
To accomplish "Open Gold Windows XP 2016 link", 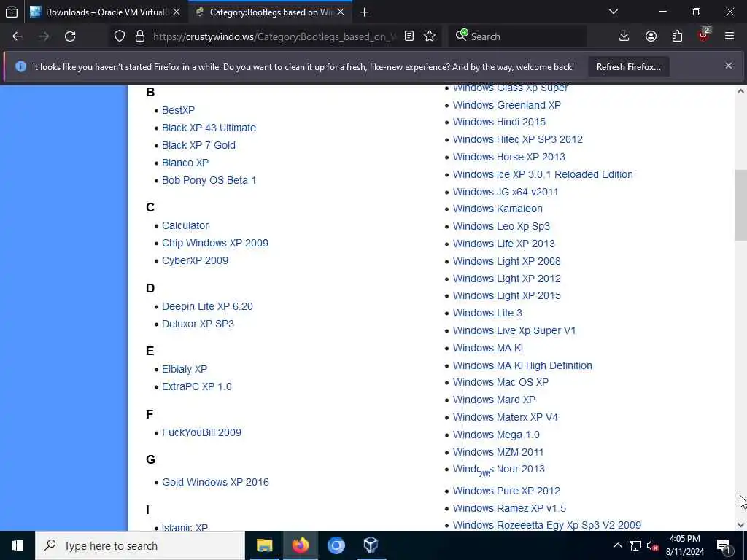I will point(215,482).
